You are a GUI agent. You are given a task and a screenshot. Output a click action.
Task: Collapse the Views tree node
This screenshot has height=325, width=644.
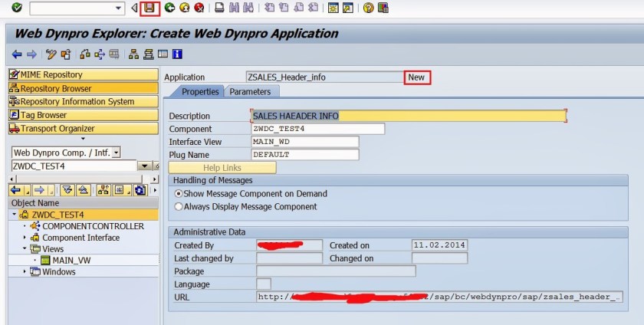coord(24,249)
